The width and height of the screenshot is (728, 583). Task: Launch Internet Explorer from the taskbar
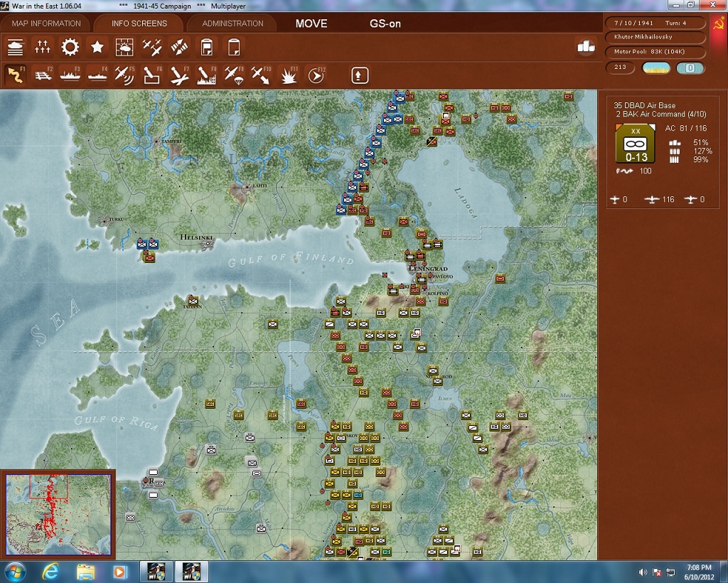click(x=50, y=572)
